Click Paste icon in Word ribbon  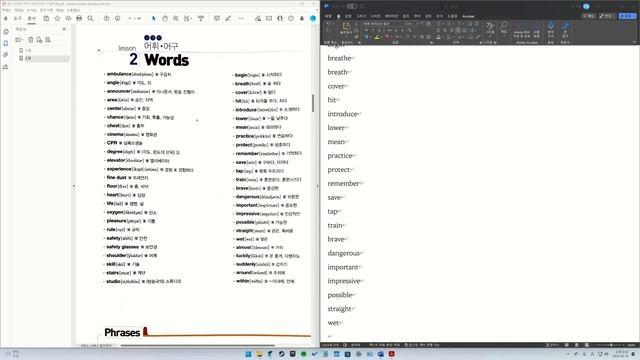tap(346, 27)
